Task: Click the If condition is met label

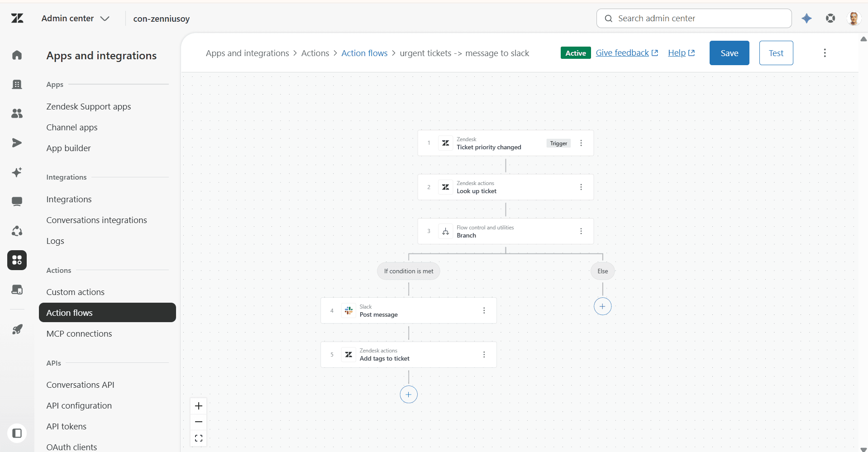Action: [409, 271]
